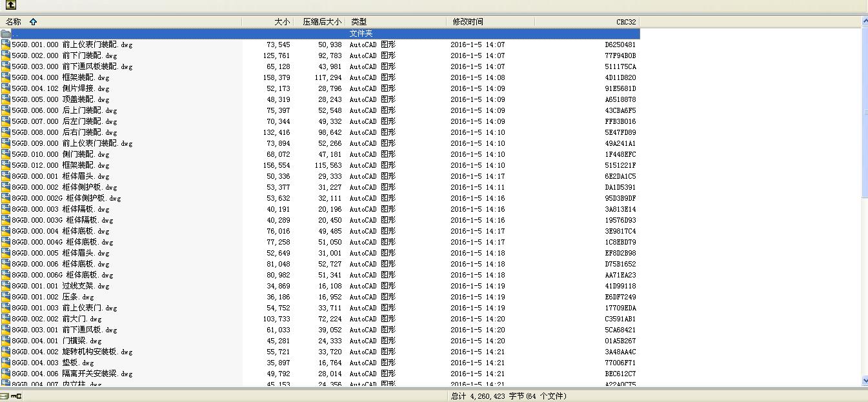Click CRC32 value C3591AB1
This screenshot has height=402, width=868.
point(620,319)
